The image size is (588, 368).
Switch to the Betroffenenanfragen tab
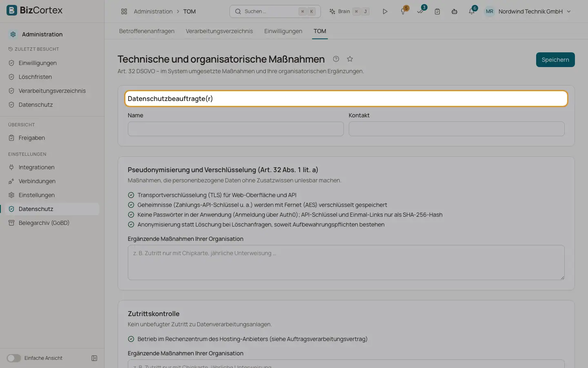click(x=147, y=31)
